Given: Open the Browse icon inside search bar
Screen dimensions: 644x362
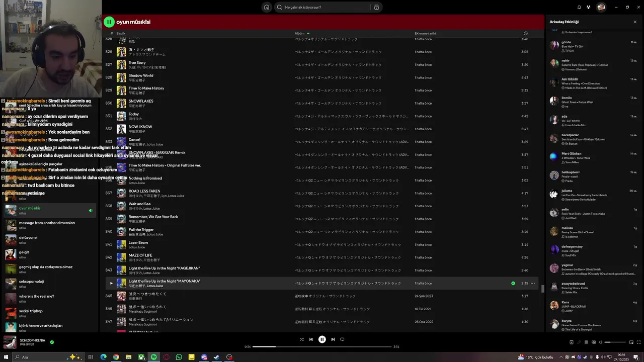Looking at the screenshot, I should [x=376, y=7].
